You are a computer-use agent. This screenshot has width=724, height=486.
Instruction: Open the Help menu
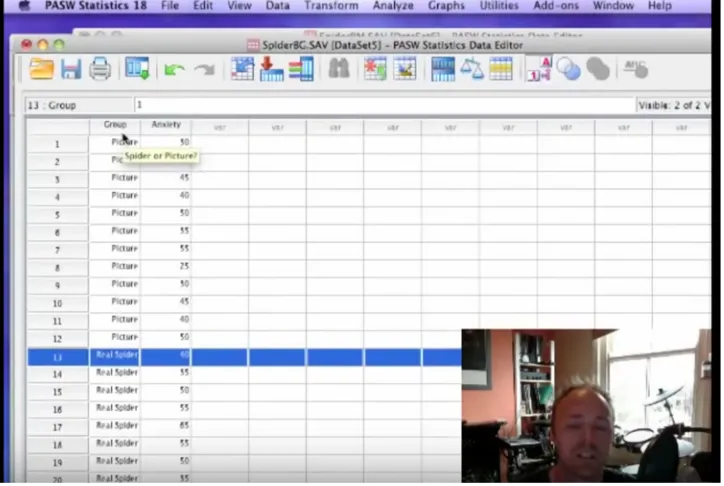[659, 6]
